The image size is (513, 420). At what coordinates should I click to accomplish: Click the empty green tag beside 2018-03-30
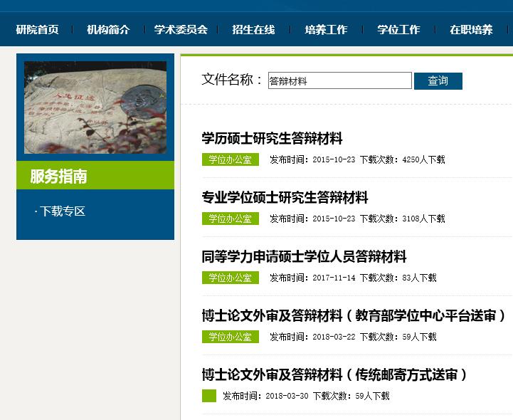click(x=208, y=396)
